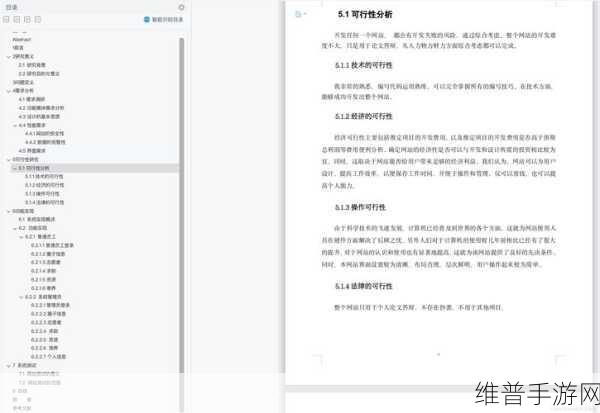The height and width of the screenshot is (413, 600).
Task: Collapse section 4.4 in the outline
Action: click(15, 126)
